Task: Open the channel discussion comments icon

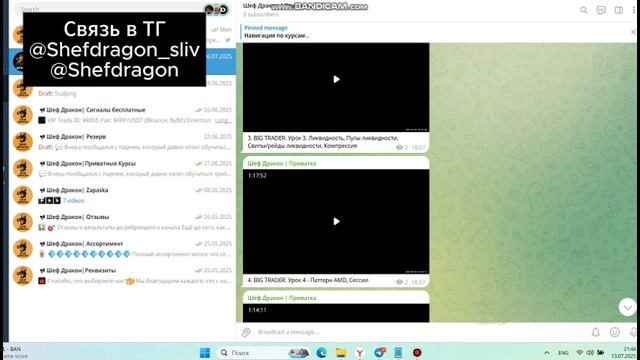Action: pos(601,10)
